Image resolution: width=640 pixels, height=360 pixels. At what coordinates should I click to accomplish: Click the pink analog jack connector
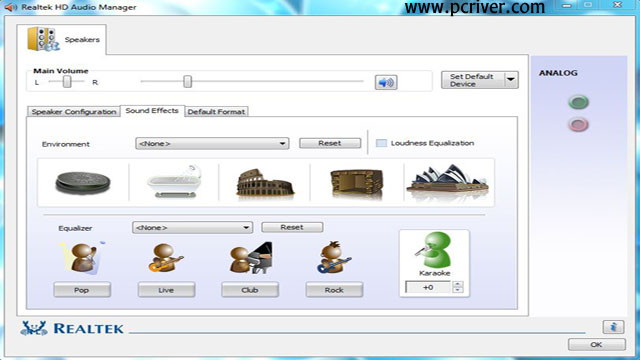tap(578, 124)
